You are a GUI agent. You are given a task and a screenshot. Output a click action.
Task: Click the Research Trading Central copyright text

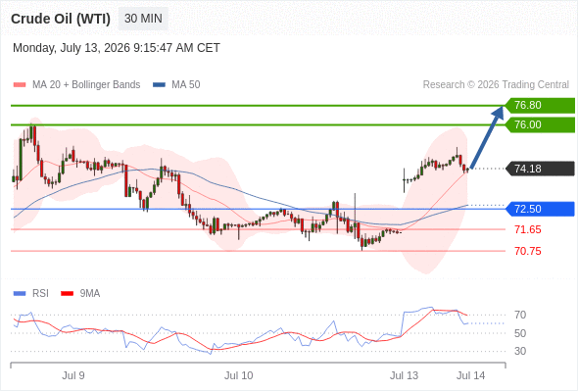pos(496,85)
